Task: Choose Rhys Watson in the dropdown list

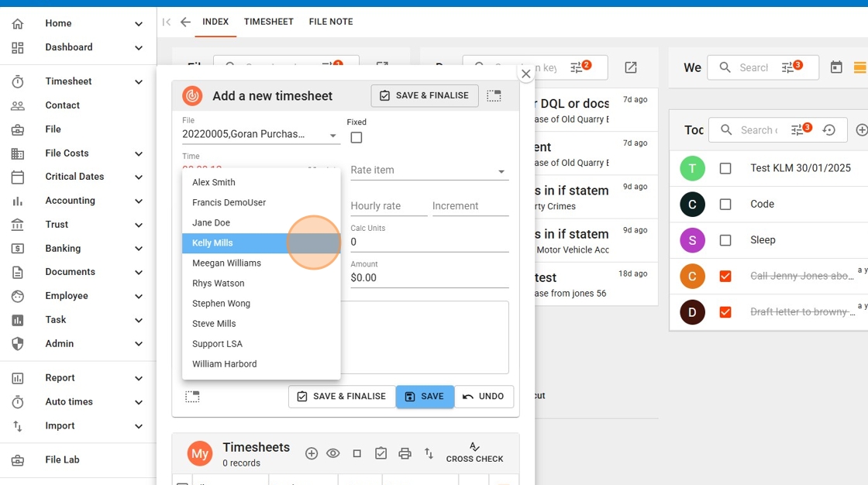Action: click(261, 284)
